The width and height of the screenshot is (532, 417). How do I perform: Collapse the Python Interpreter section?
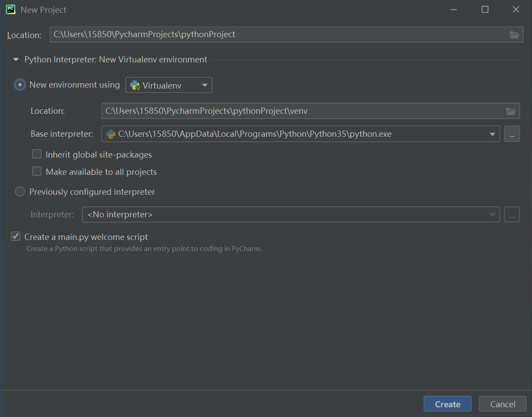pyautogui.click(x=16, y=60)
